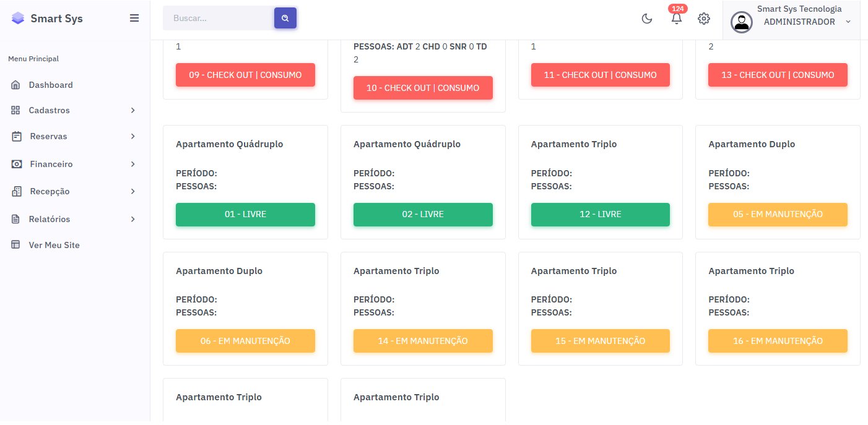Expand the Cadastros submenu chevron
Screen dimensions: 868x425
(132, 110)
